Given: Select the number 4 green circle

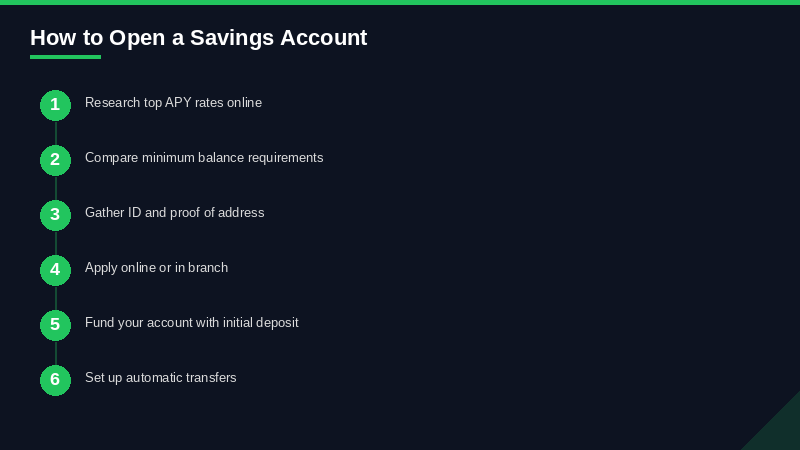Looking at the screenshot, I should click(x=55, y=270).
